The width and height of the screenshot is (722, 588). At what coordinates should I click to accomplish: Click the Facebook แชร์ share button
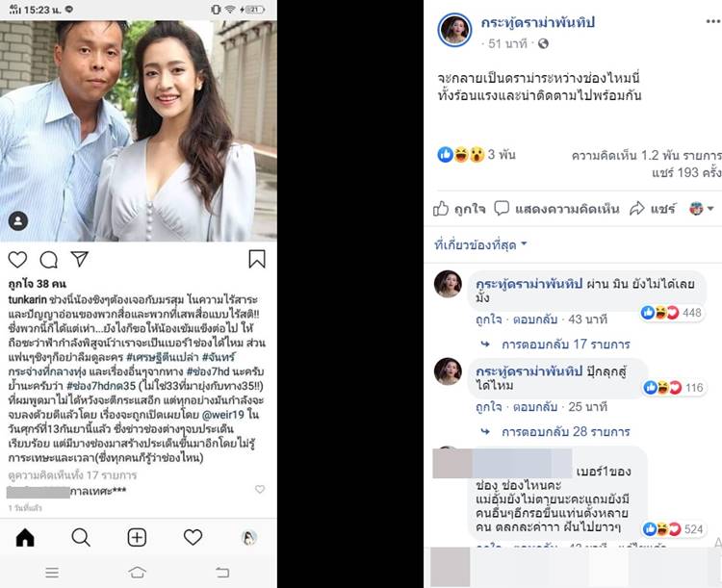653,209
